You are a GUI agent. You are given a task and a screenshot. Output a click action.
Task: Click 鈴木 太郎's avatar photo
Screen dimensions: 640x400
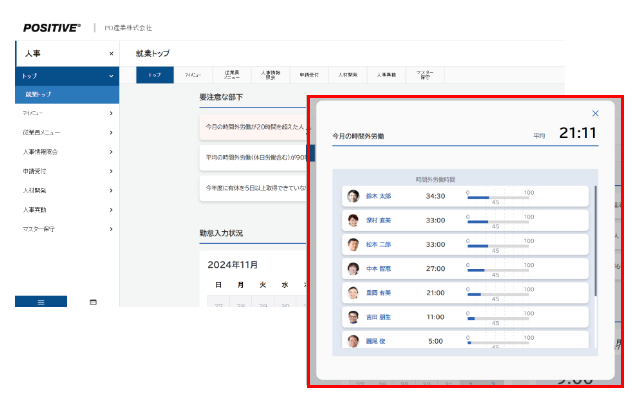353,196
